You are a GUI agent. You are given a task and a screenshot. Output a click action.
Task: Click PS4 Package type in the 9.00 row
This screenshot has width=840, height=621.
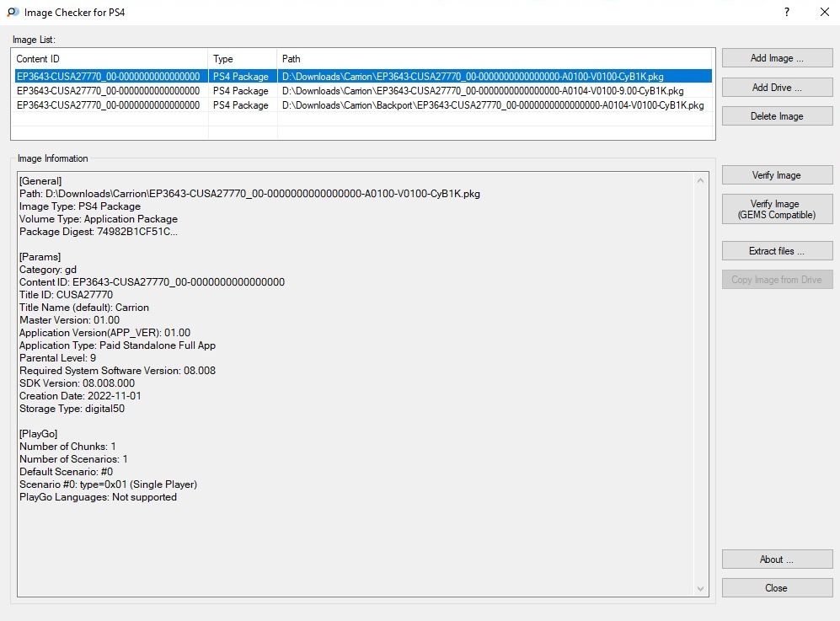(240, 91)
